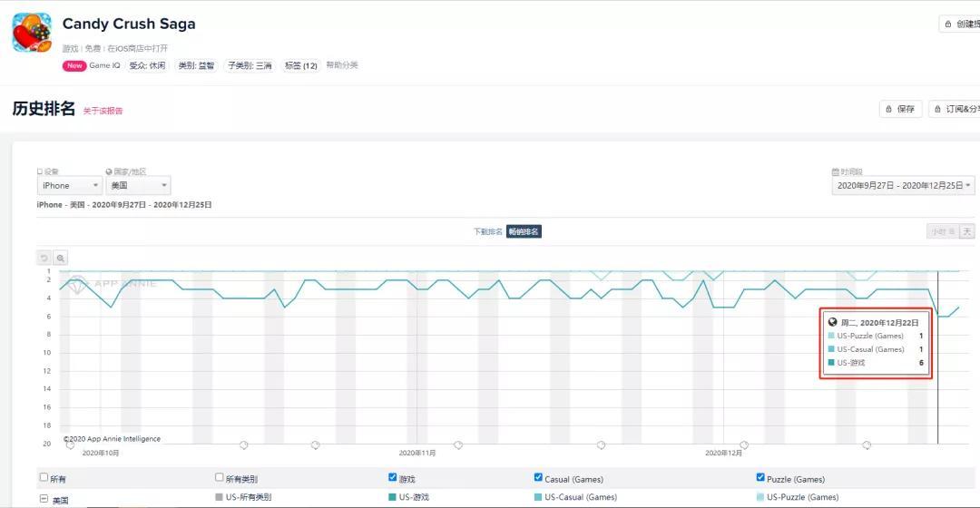Click the lock icon on 保存 button

(x=889, y=109)
